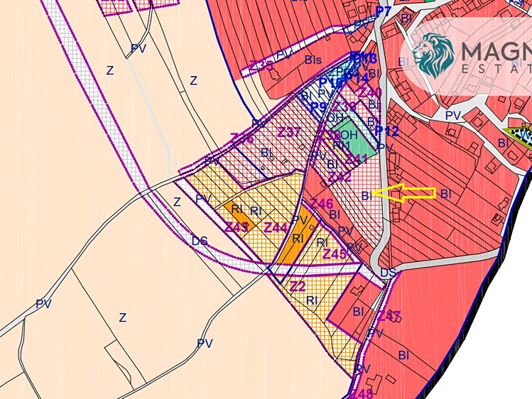Click the BI label below Z37

pos(266,153)
